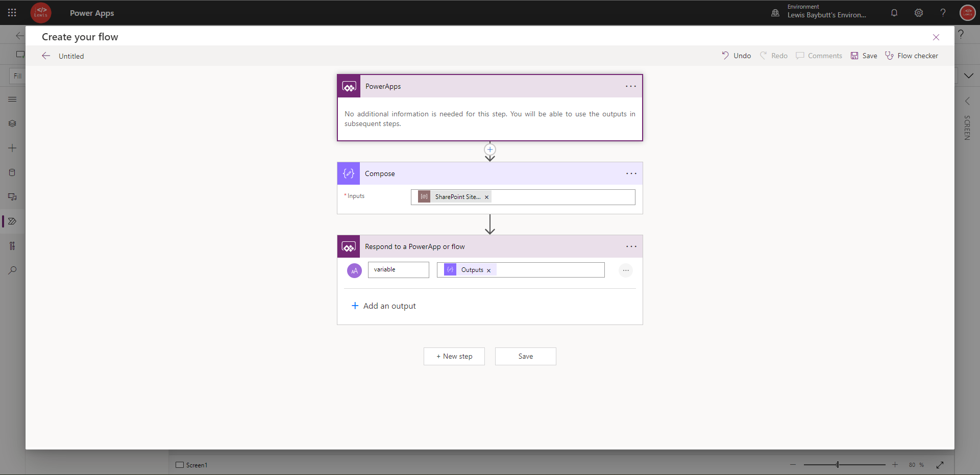Open Compose action options menu

tap(631, 173)
